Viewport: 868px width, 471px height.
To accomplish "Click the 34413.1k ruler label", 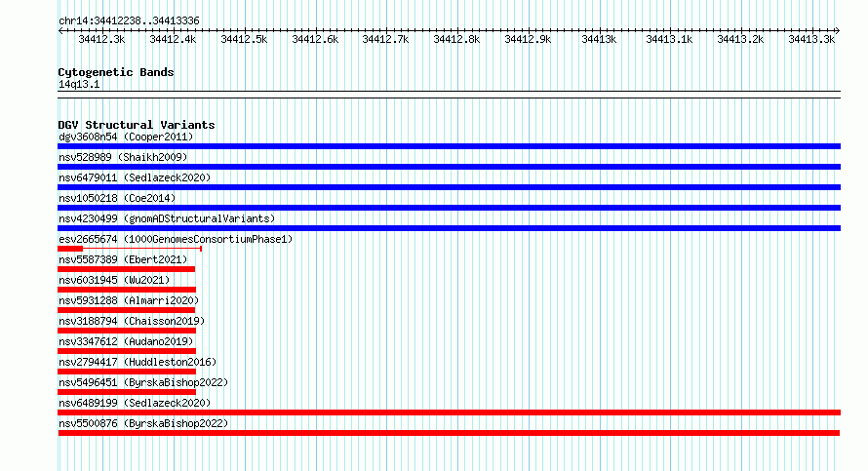I will click(x=669, y=39).
